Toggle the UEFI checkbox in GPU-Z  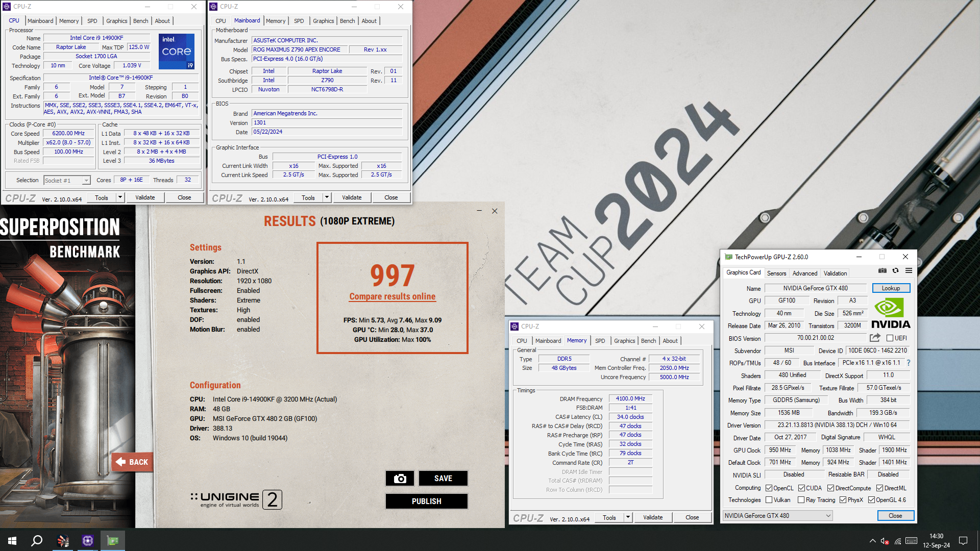point(890,338)
